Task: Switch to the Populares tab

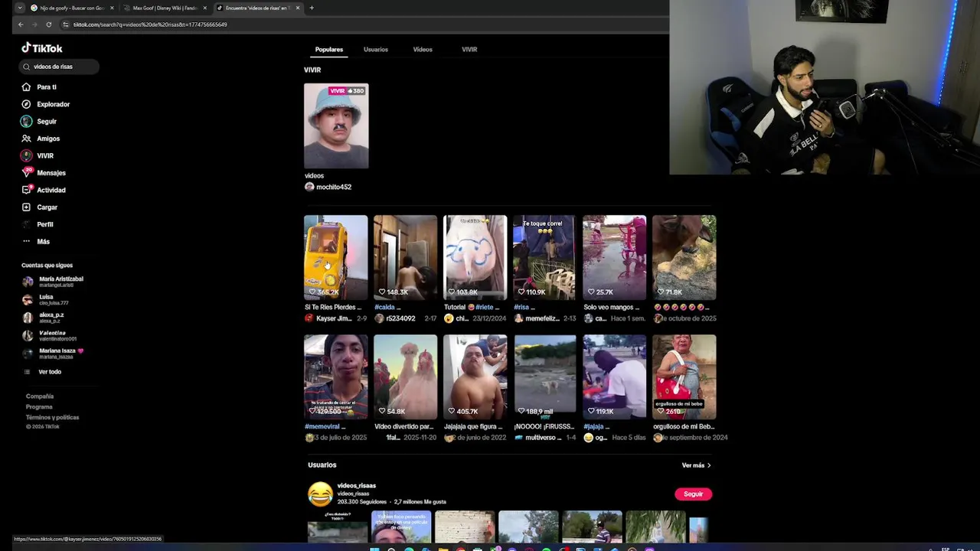Action: coord(329,50)
